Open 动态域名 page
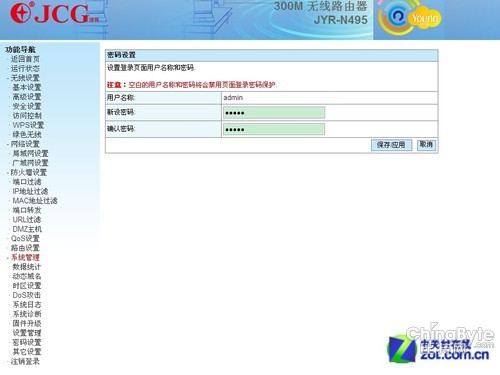Image resolution: width=500 pixels, height=375 pixels. pos(27,276)
